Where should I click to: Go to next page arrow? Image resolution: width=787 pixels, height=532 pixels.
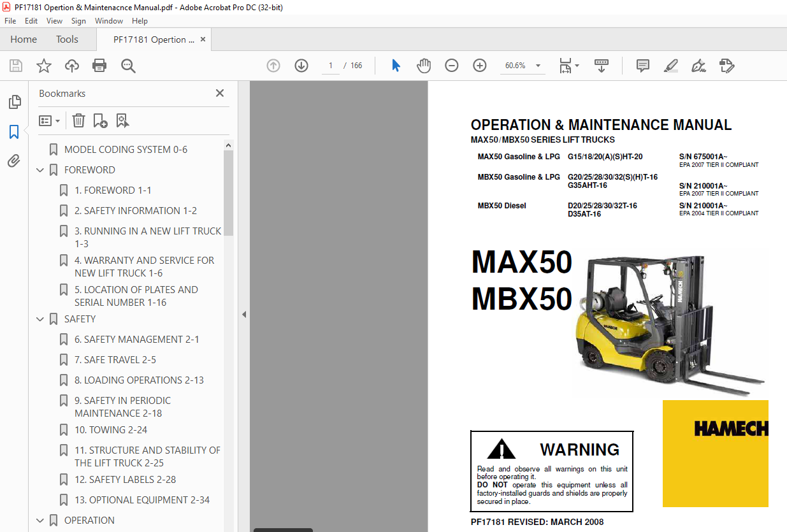[x=301, y=66]
